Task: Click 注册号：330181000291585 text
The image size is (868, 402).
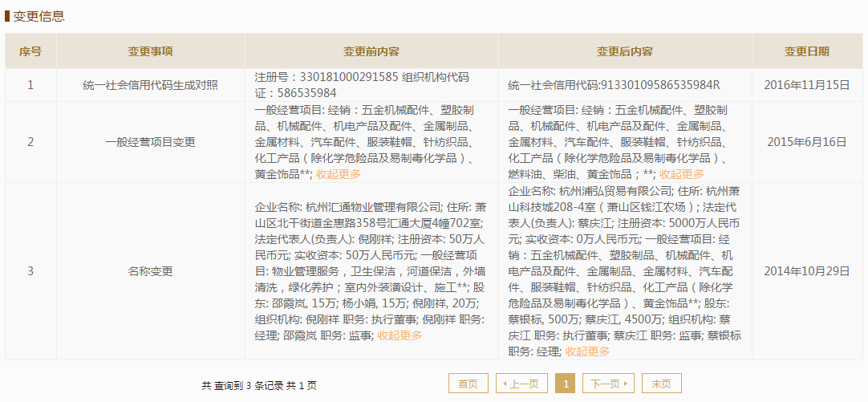Action: click(x=327, y=77)
